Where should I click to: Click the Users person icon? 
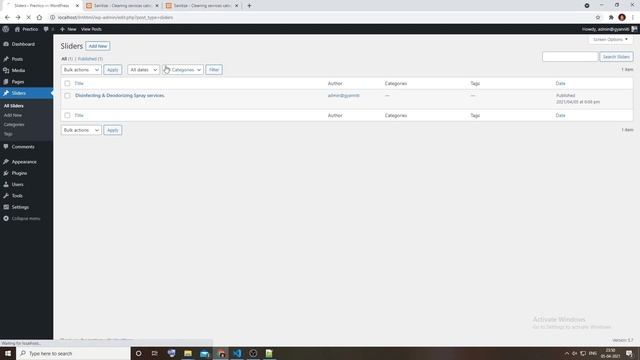[x=6, y=184]
